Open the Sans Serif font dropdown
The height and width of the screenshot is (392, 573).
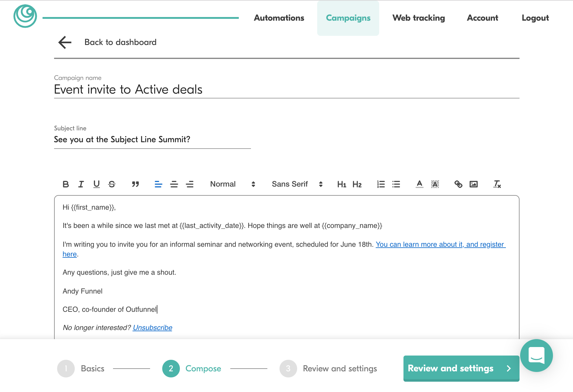pyautogui.click(x=297, y=184)
